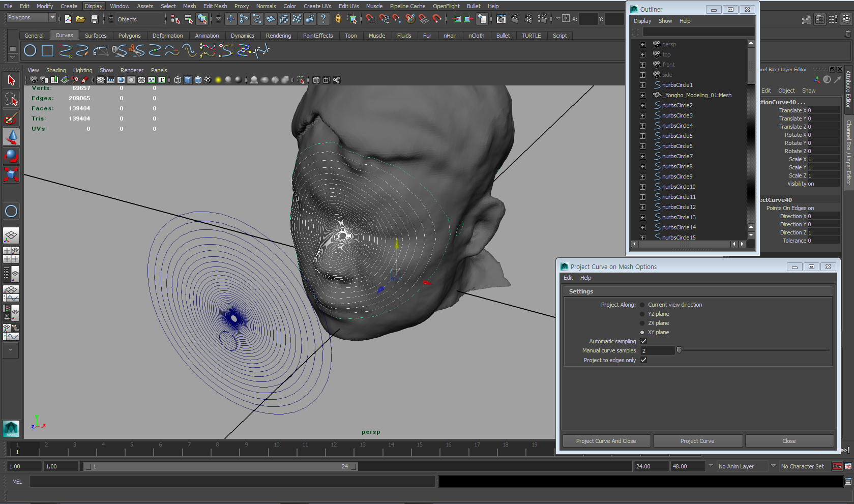This screenshot has height=504, width=854.
Task: Toggle snap to grids magnet icon
Action: [x=371, y=19]
